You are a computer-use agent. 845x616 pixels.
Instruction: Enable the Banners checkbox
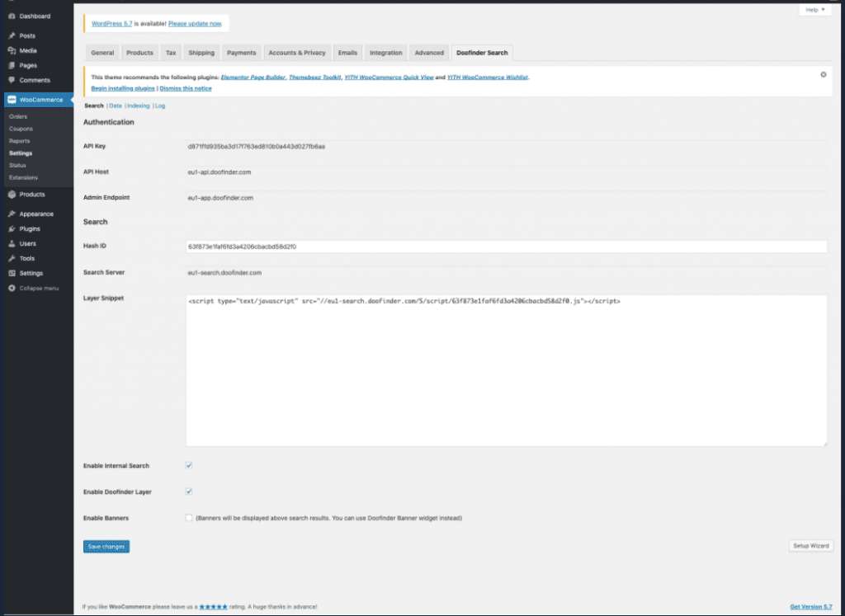tap(189, 518)
